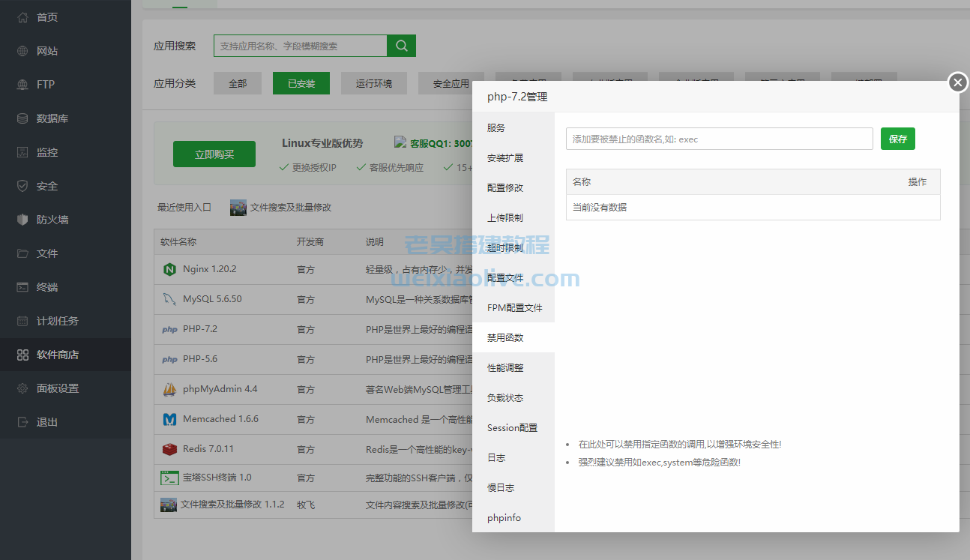Click the Redis icon in software list
This screenshot has width=970, height=560.
[x=169, y=449]
